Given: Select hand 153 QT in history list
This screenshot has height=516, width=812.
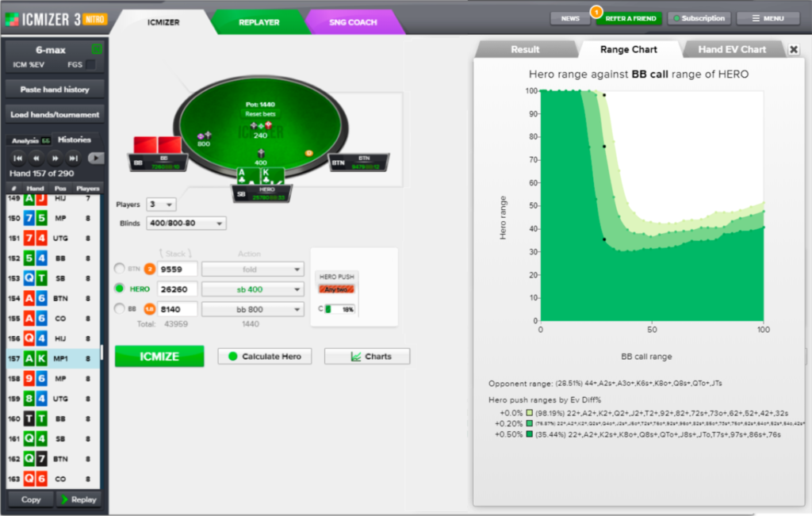Looking at the screenshot, I should [x=53, y=278].
